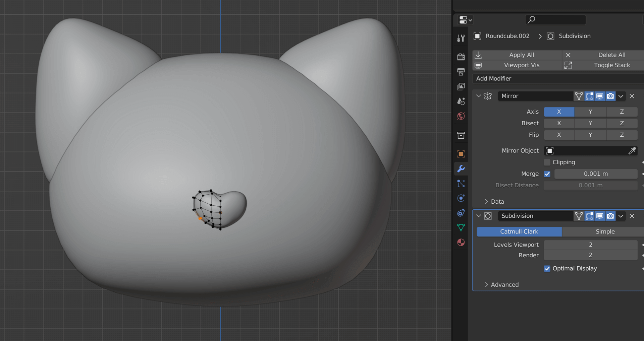Uncheck the Merge option on Mirror modifier
The image size is (644, 341).
tap(547, 174)
